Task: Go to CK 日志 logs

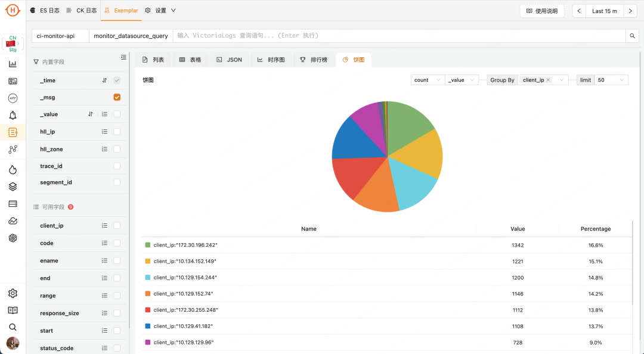Action: coord(82,11)
